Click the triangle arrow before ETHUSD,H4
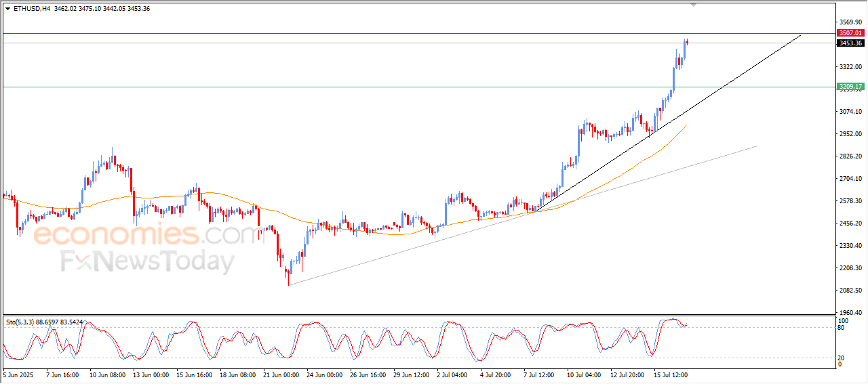 (7, 9)
